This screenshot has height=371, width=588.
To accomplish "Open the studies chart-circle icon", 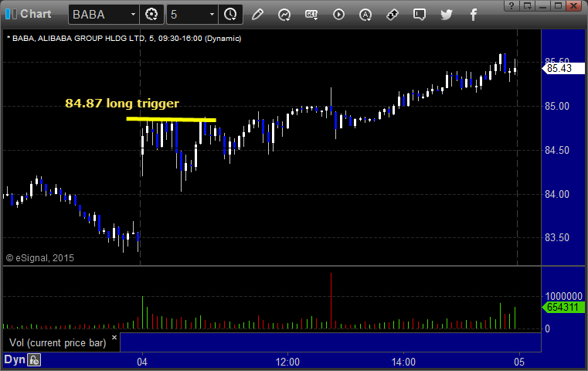I will [x=284, y=15].
